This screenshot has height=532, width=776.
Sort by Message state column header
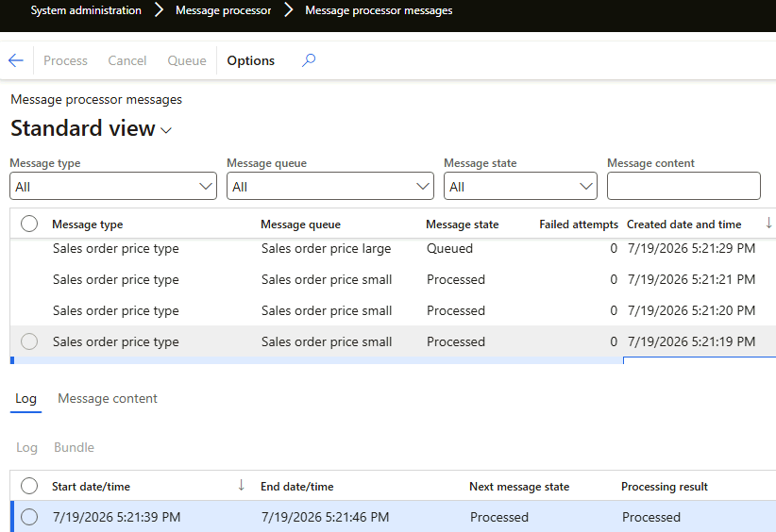pos(463,224)
